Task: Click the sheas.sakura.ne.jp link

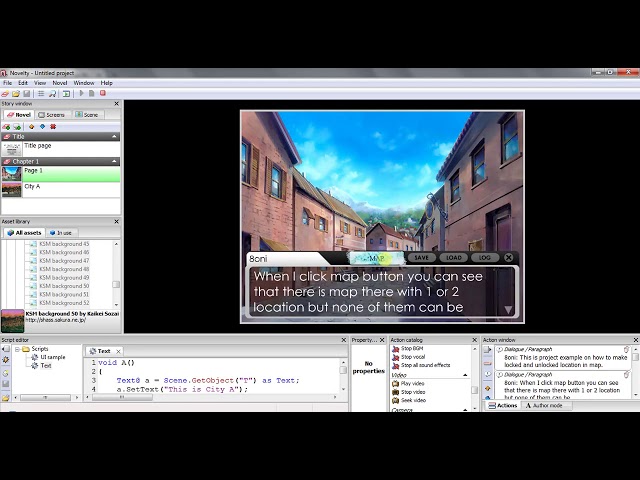Action: pyautogui.click(x=56, y=320)
